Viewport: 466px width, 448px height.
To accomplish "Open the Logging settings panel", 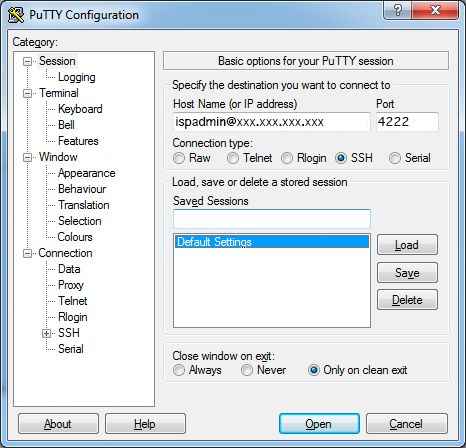I will click(x=77, y=77).
